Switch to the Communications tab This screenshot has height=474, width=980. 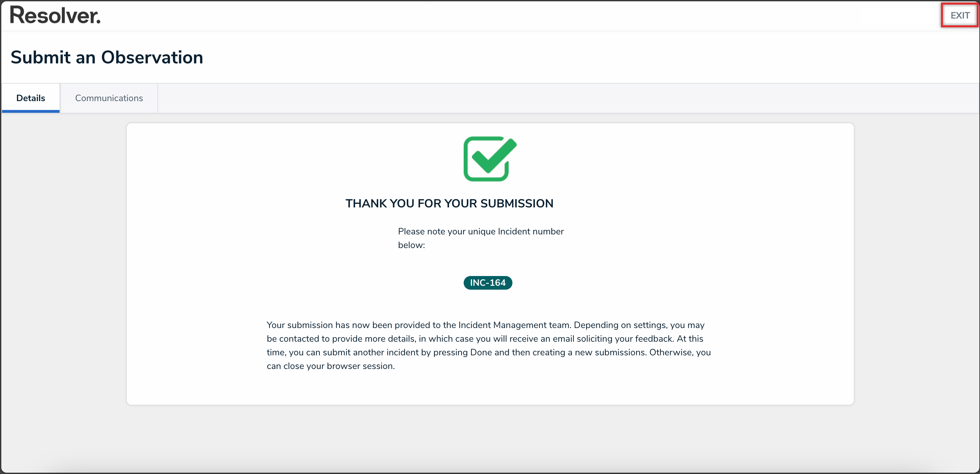[x=109, y=98]
